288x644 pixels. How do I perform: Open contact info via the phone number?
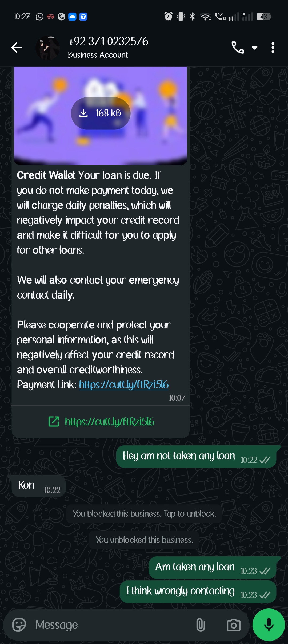tap(108, 42)
